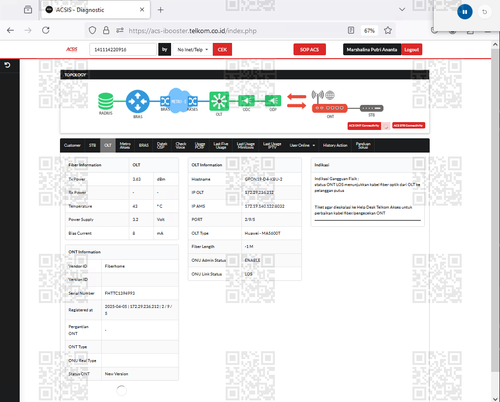
Task: Open the Firefox View icon
Action: pos(28,10)
